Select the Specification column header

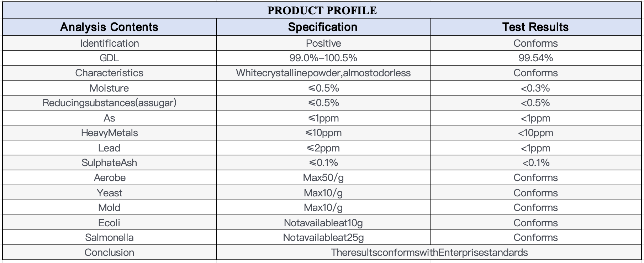coord(323,27)
